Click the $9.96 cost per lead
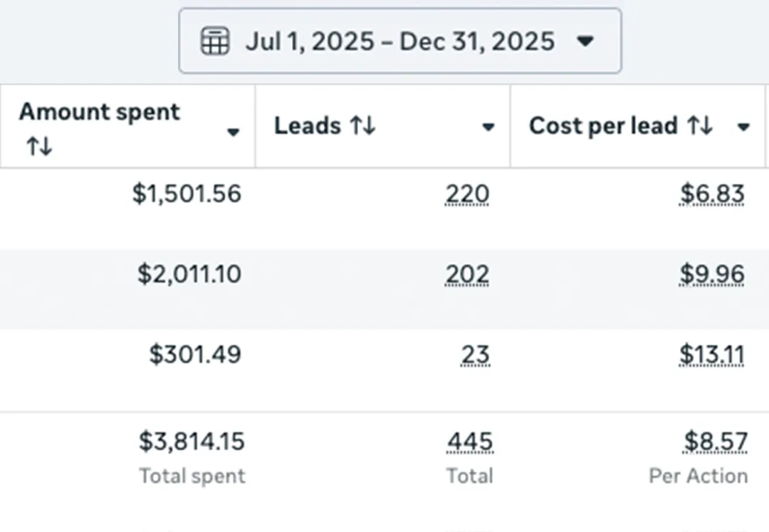 (x=712, y=274)
